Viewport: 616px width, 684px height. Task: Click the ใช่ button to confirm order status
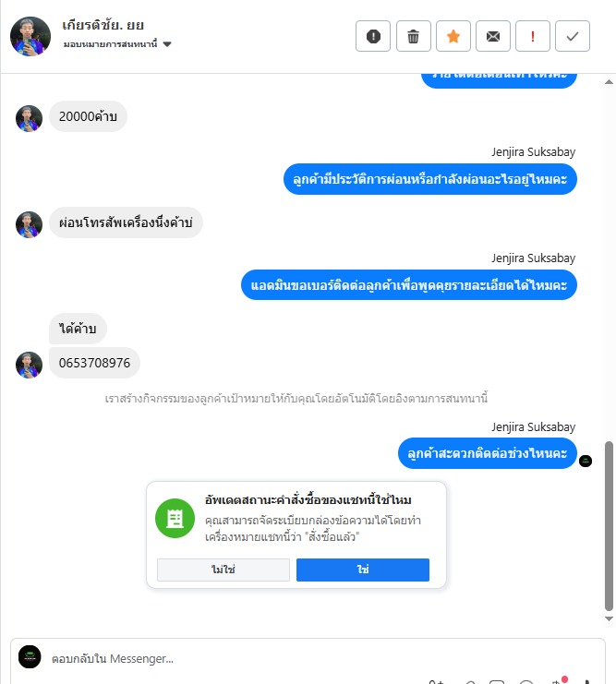coord(363,570)
